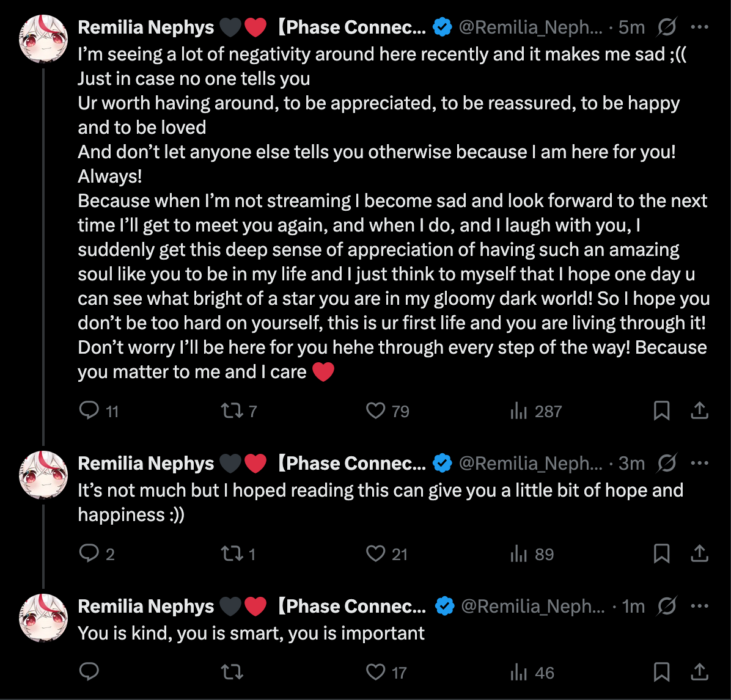The height and width of the screenshot is (700, 731).
Task: Share the 'You is kind' tweet
Action: tap(699, 673)
